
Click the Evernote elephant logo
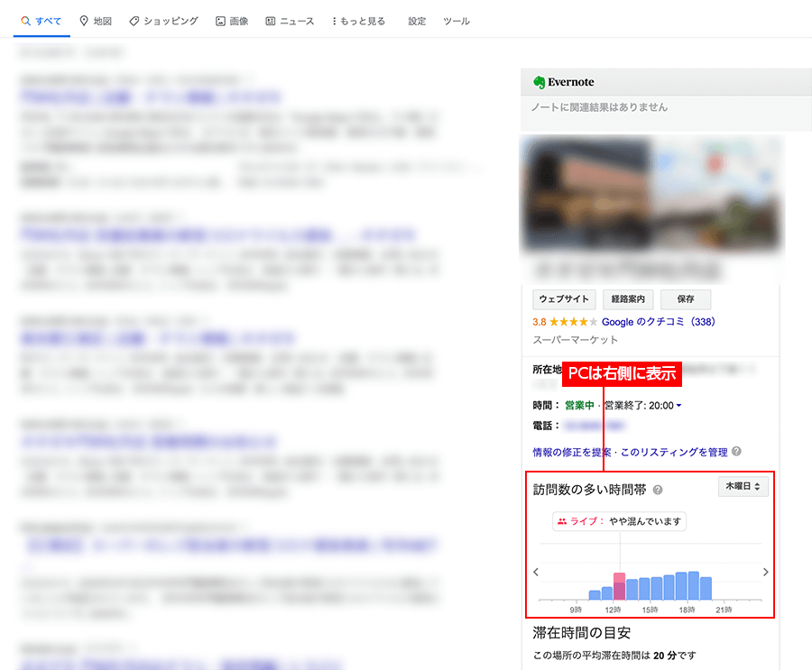[x=540, y=82]
